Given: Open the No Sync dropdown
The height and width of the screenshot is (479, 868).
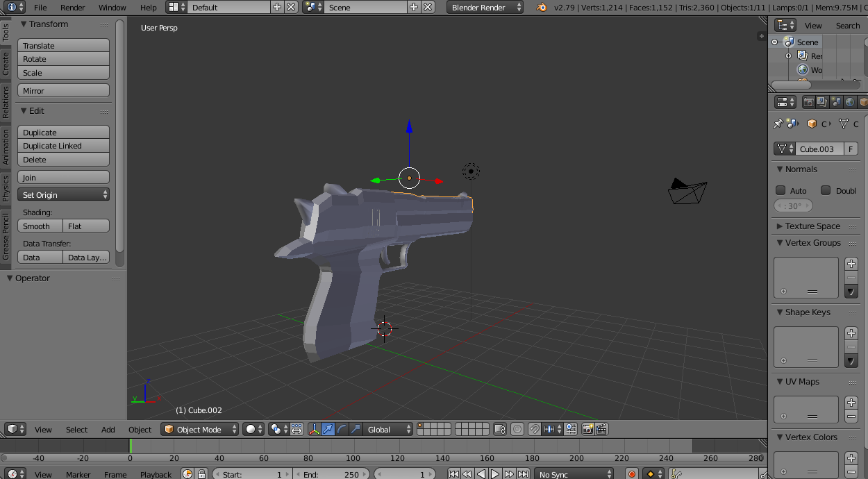Looking at the screenshot, I should point(574,474).
